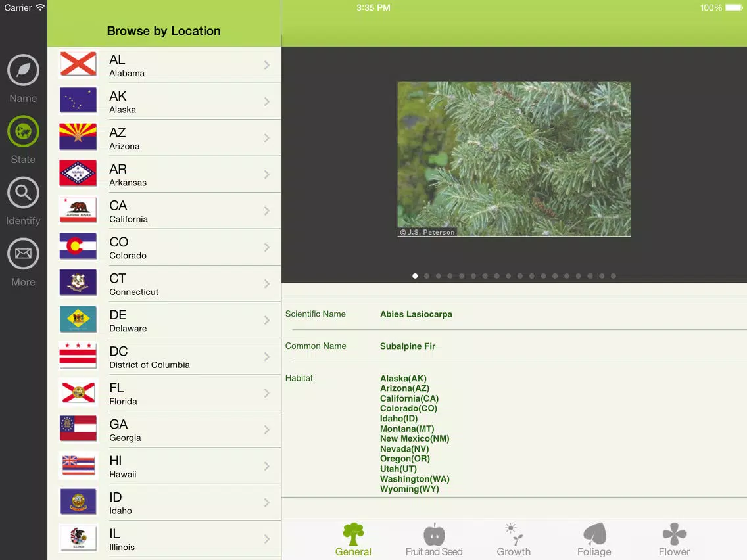Tap the Idaho flag icon
This screenshot has height=560, width=747.
point(78,502)
